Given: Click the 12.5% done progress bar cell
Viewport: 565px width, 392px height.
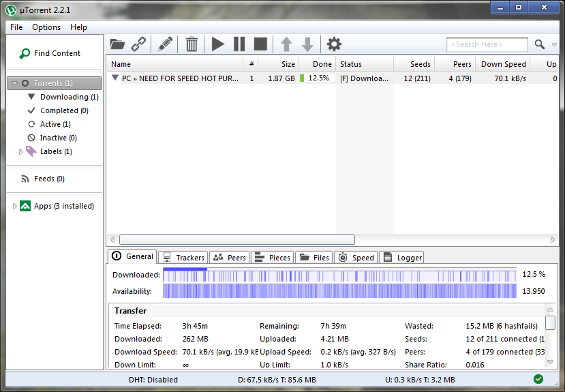Looking at the screenshot, I should 317,78.
